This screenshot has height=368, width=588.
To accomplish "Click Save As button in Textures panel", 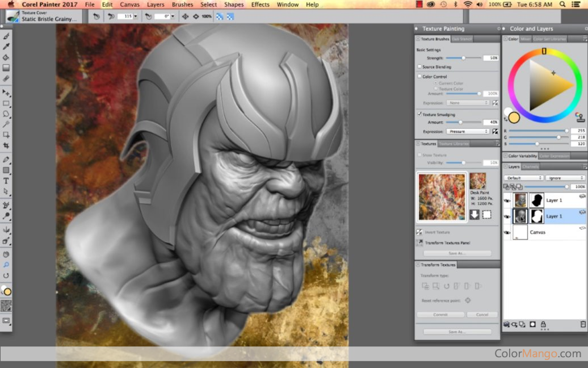I will click(x=457, y=253).
